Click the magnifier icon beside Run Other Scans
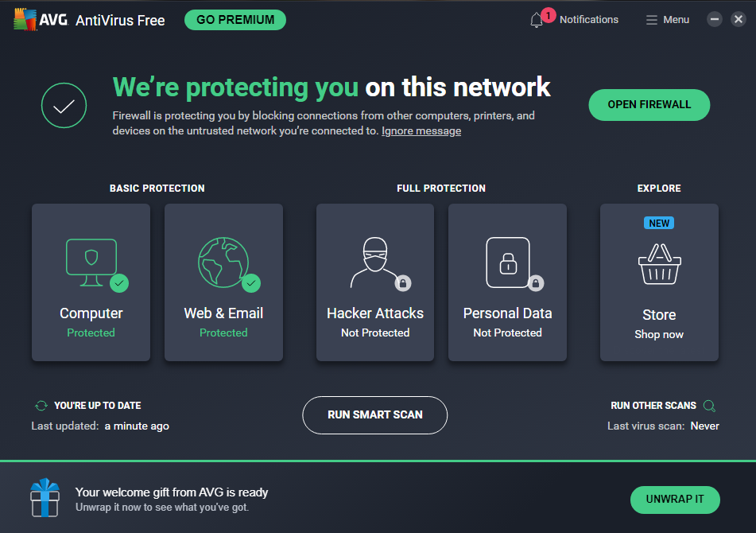The height and width of the screenshot is (533, 756). pyautogui.click(x=709, y=406)
